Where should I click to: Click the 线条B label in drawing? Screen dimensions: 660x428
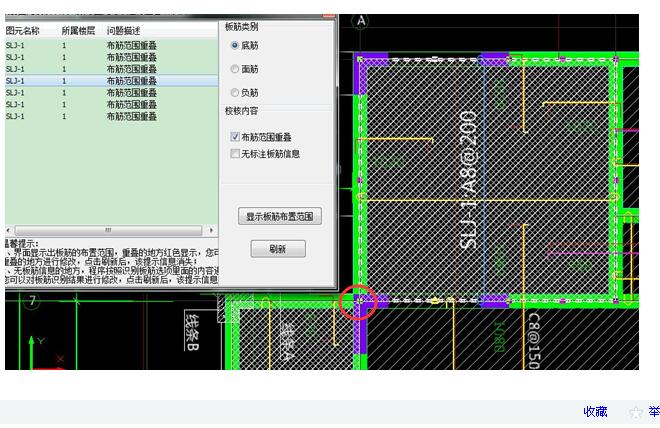tap(192, 331)
